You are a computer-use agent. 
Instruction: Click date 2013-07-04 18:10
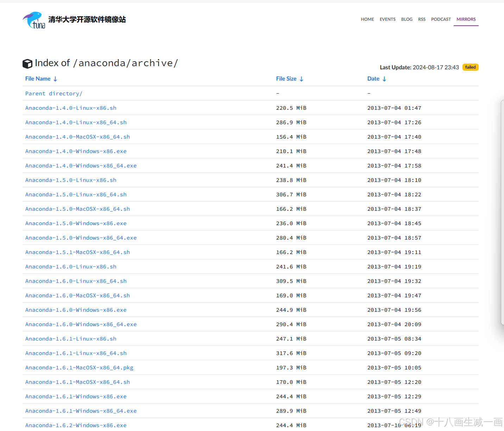point(394,180)
